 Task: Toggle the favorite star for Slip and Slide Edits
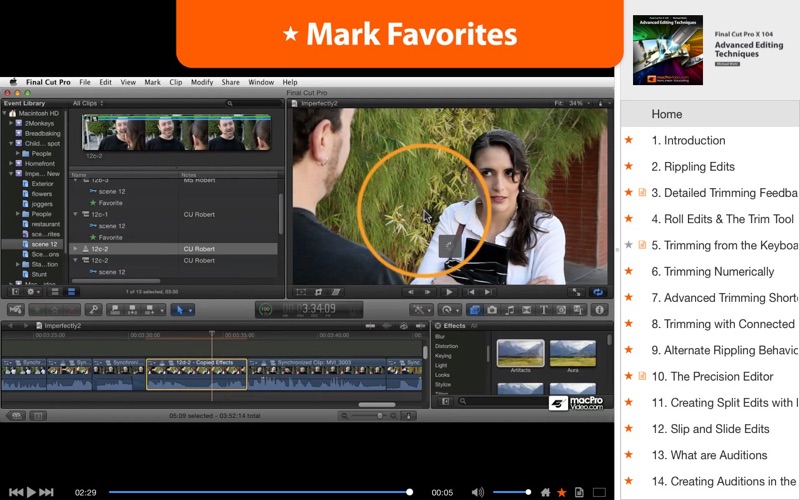629,428
